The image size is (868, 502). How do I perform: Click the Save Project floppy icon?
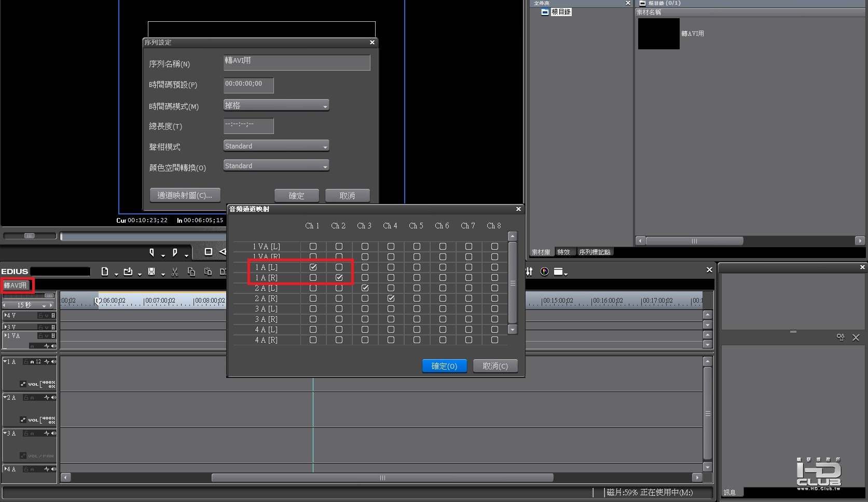click(151, 272)
